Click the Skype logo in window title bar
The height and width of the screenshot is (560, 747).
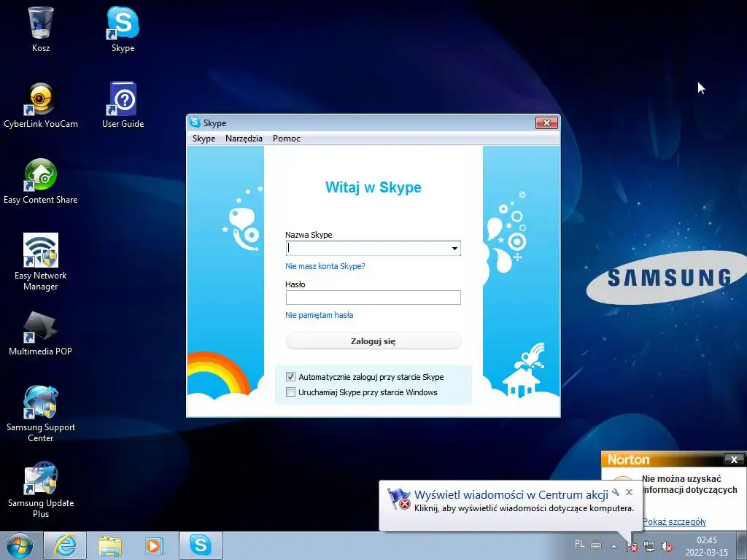tap(195, 122)
